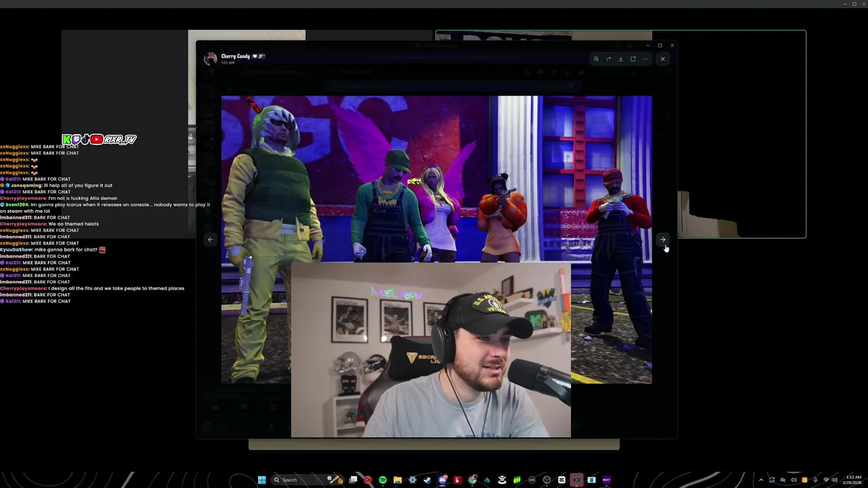The width and height of the screenshot is (868, 488).
Task: Click the microphone tray icon
Action: (815, 480)
